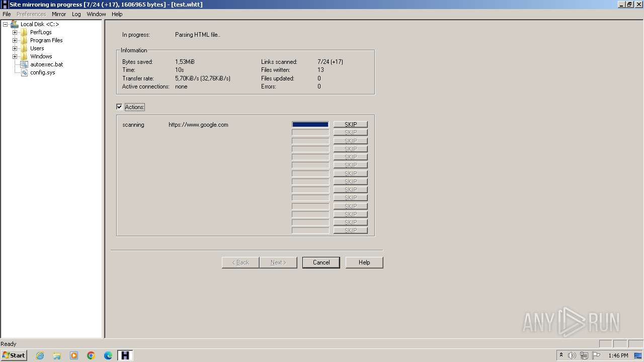Cancel the site mirroring
644x362 pixels.
point(321,262)
